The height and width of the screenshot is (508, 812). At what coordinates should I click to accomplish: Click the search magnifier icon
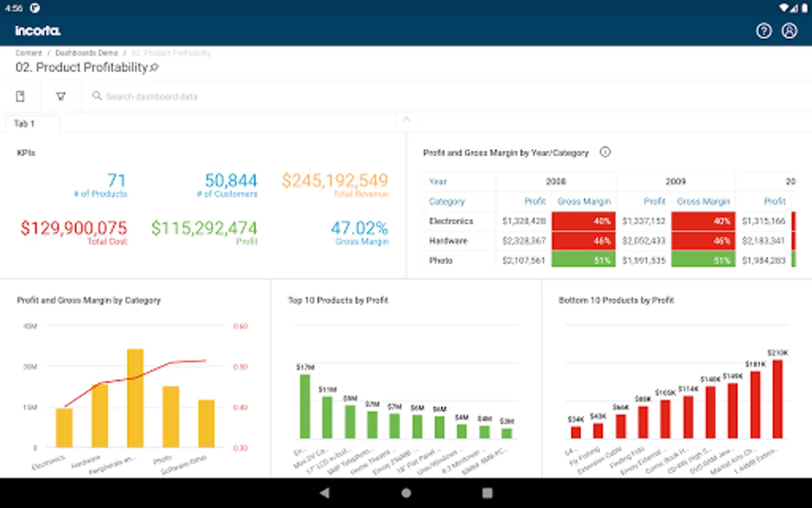pos(97,96)
